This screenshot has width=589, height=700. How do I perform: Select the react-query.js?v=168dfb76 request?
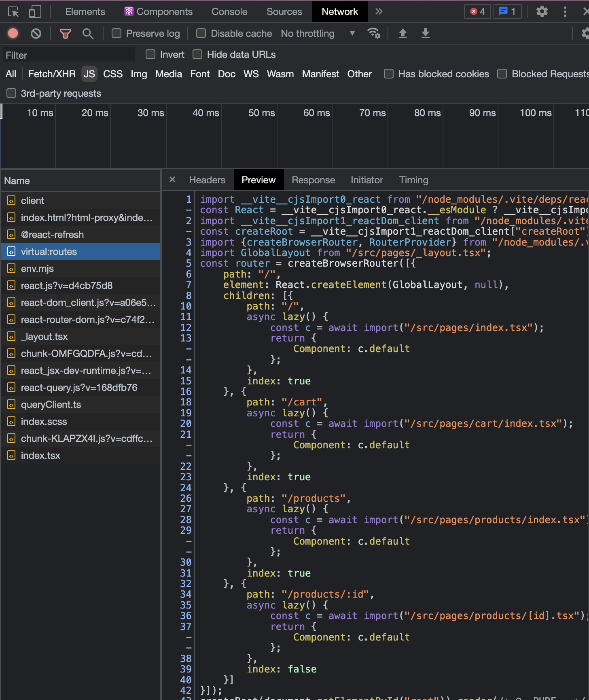point(80,388)
